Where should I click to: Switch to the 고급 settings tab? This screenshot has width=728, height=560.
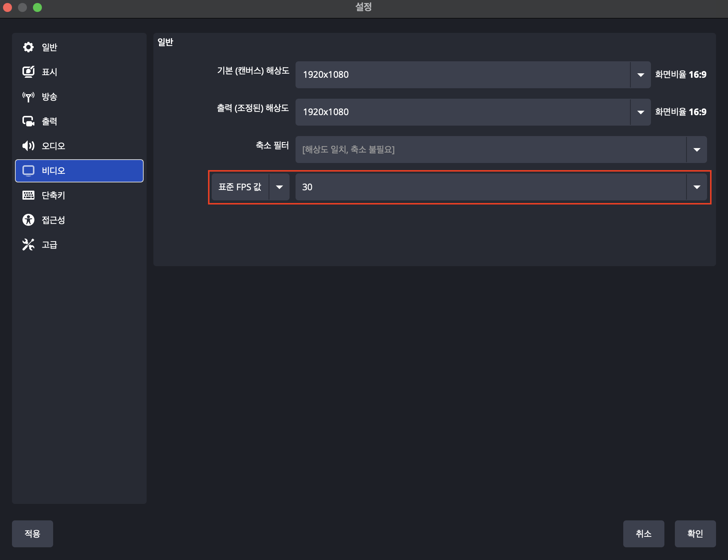[x=50, y=244]
